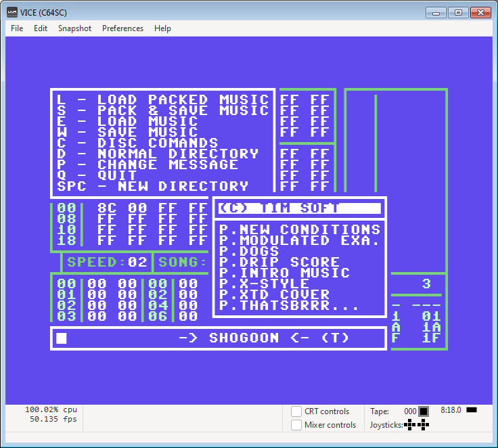The width and height of the screenshot is (498, 448).
Task: Click the 1F value in the right panel
Action: (x=431, y=338)
